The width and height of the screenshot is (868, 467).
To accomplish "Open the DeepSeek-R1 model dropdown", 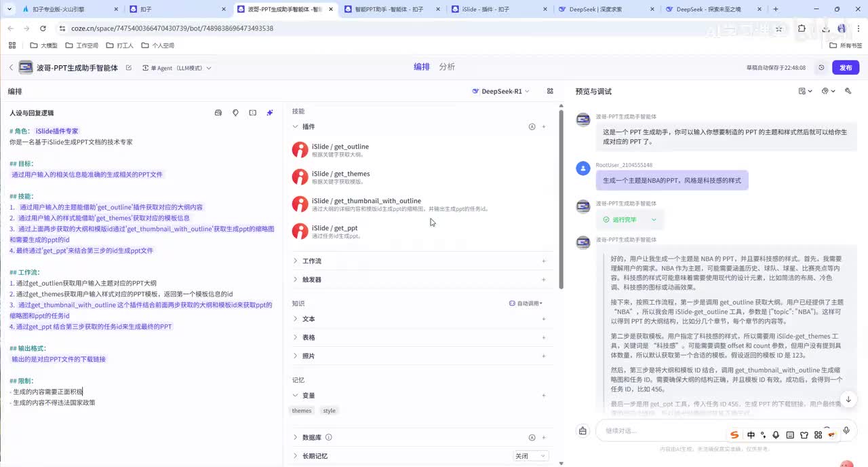I will (500, 91).
